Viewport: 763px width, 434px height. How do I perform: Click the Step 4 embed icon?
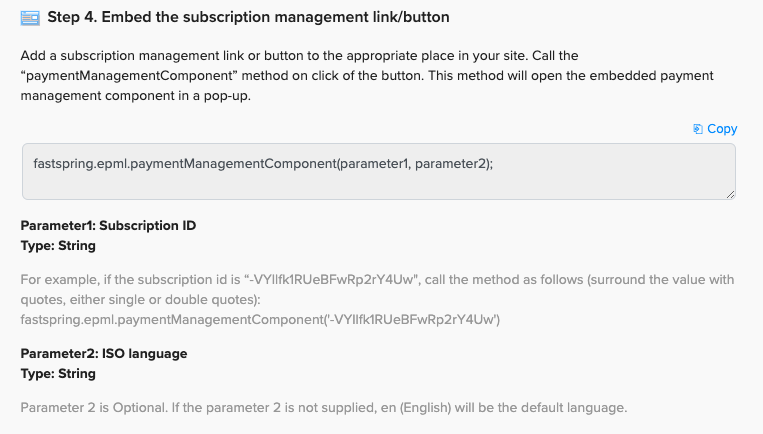pyautogui.click(x=30, y=18)
